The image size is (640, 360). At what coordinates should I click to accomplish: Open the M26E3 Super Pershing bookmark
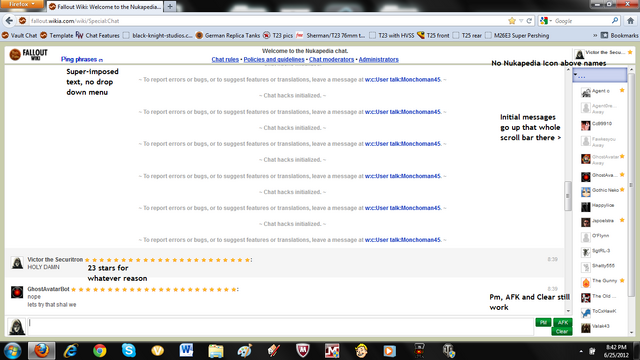pos(517,36)
